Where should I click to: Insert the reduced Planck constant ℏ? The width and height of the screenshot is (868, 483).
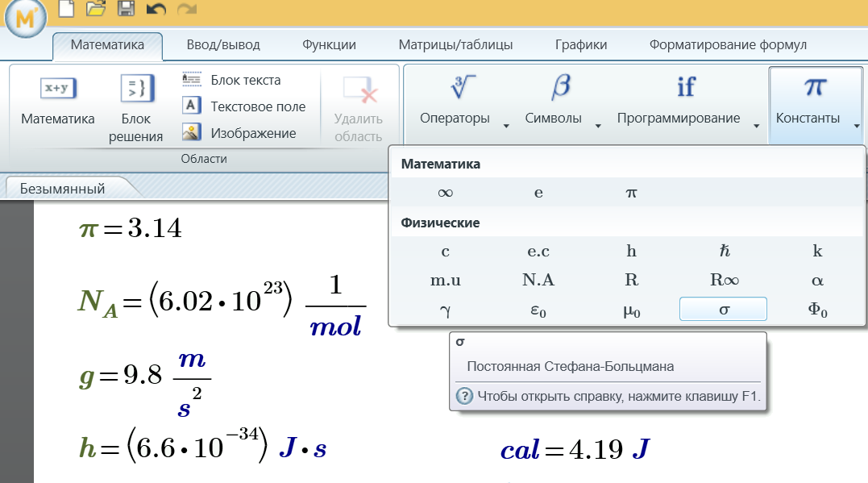[x=724, y=252]
